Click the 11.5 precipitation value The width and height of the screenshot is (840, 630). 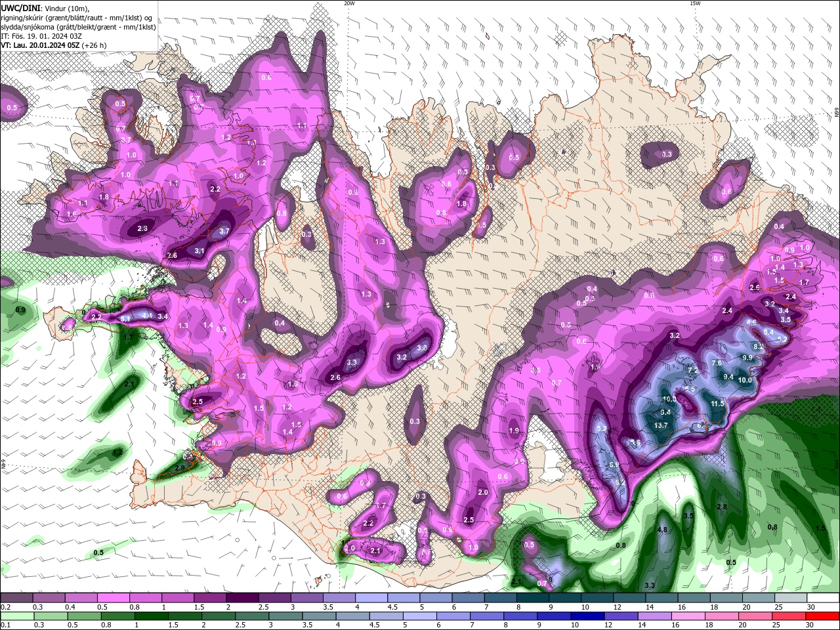pos(717,404)
